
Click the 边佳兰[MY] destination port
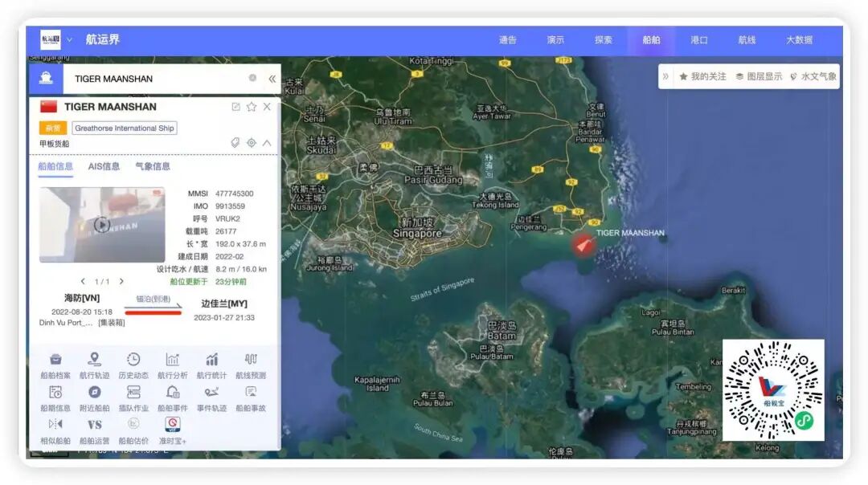(x=224, y=304)
